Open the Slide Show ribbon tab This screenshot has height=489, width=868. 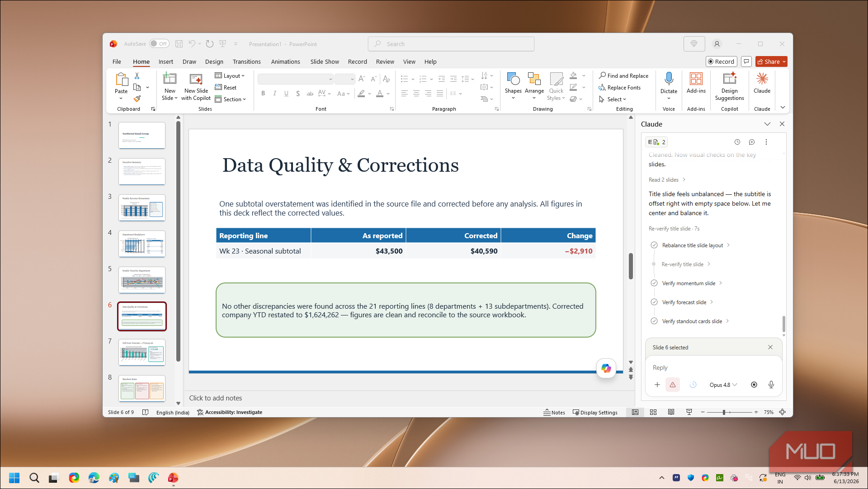(x=325, y=61)
